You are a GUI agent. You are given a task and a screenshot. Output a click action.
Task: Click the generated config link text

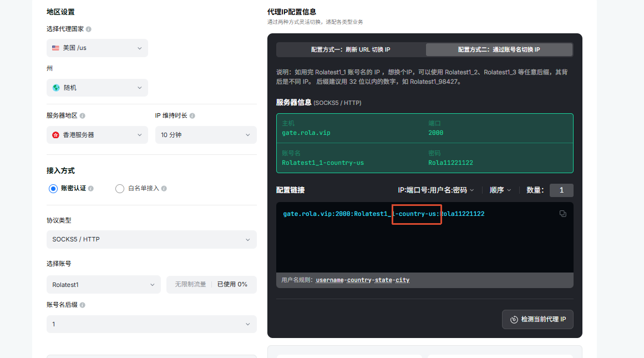pos(384,214)
